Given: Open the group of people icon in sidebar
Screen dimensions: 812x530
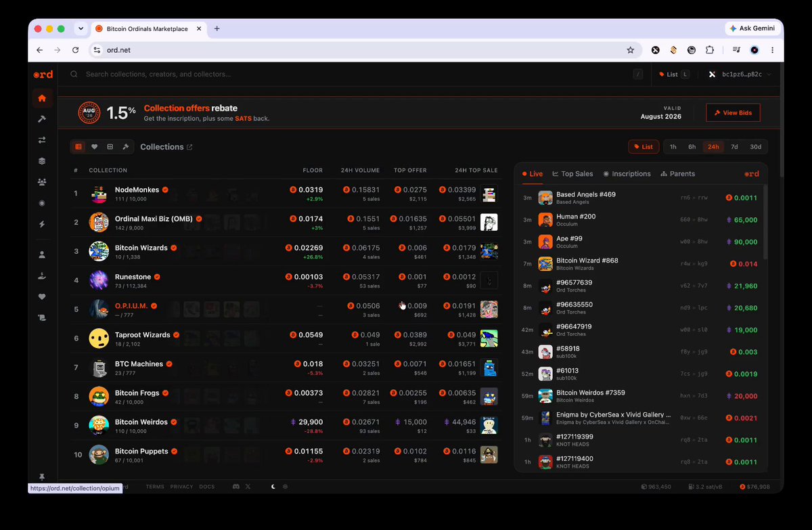Looking at the screenshot, I should coord(42,182).
